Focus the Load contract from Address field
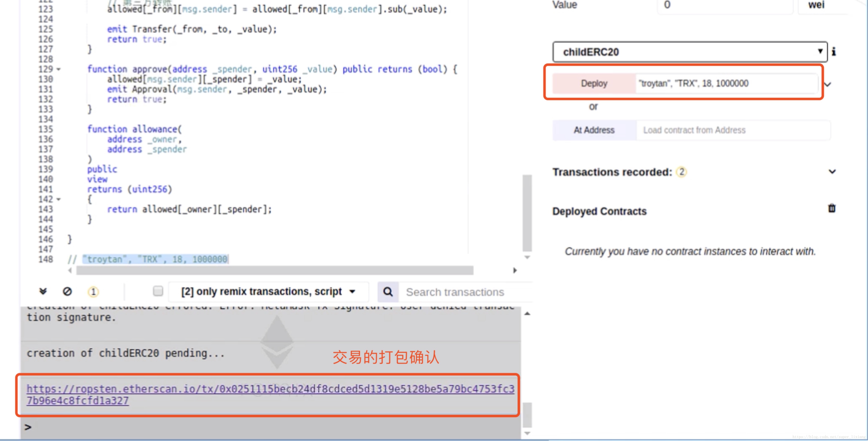868x441 pixels. click(733, 130)
